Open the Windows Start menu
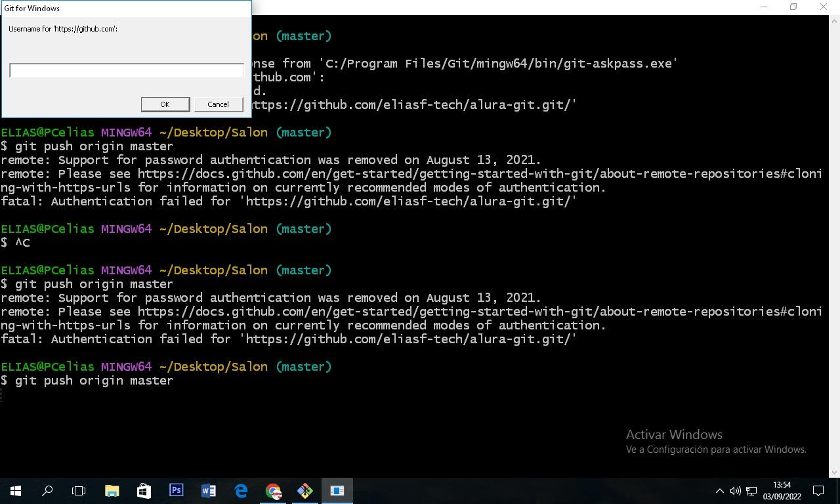The image size is (840, 504). (x=16, y=491)
